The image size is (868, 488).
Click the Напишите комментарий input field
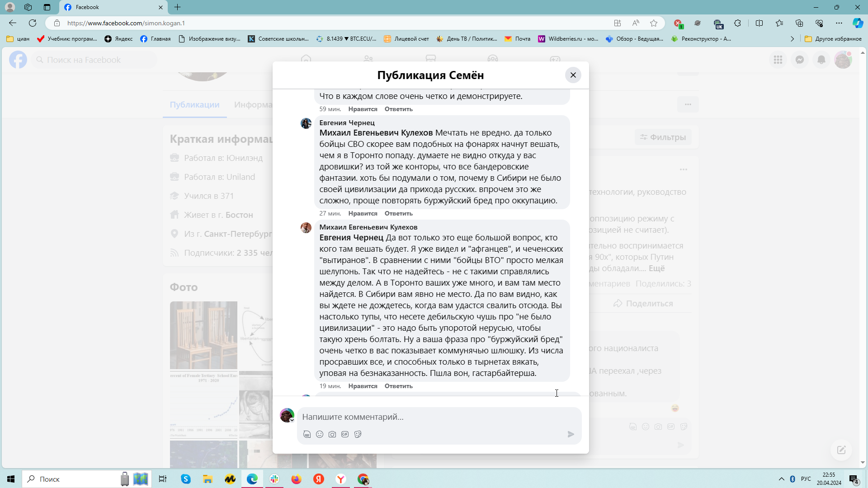coord(434,417)
